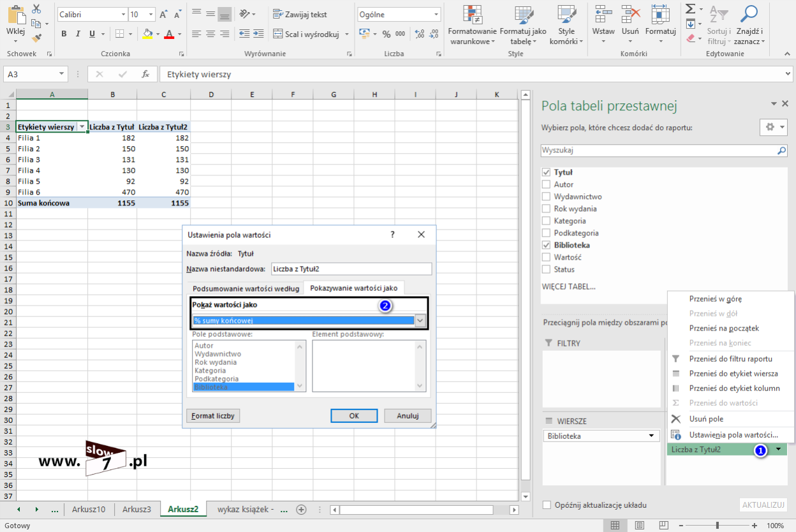Increase the cell indent
This screenshot has width=796, height=532.
click(258, 34)
